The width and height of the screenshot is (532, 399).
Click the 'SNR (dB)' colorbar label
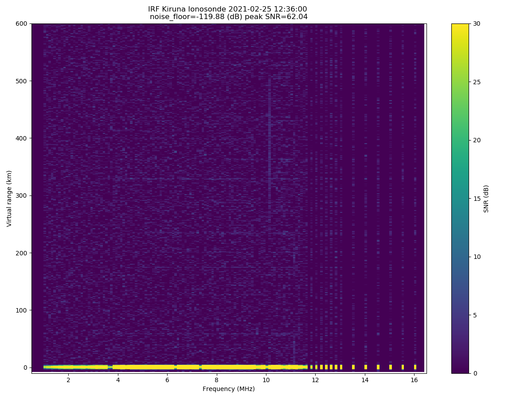point(486,198)
